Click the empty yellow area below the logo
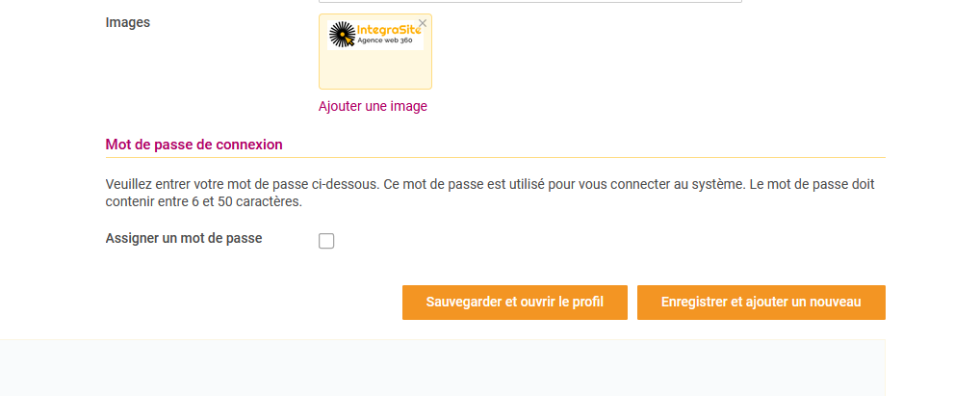980x396 pixels. point(375,68)
